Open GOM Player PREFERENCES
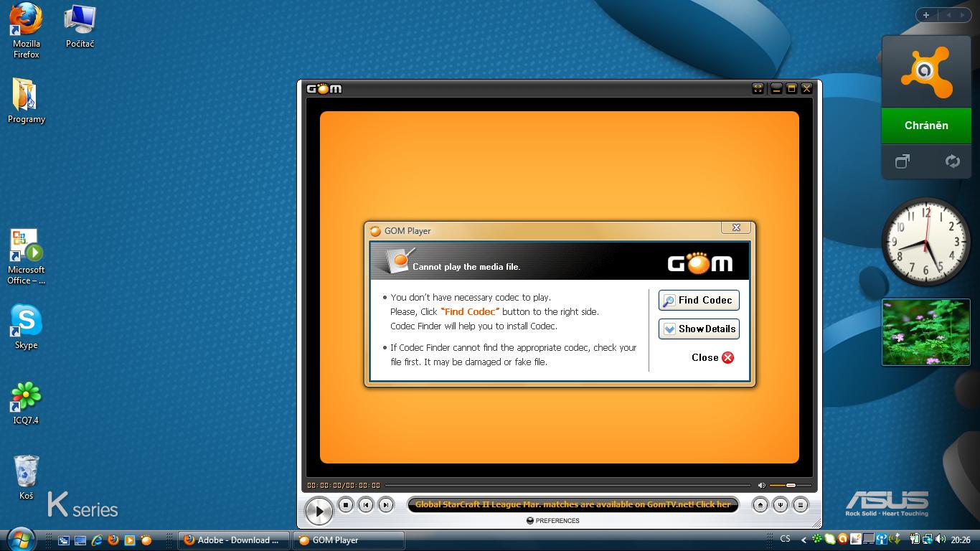 [x=553, y=521]
